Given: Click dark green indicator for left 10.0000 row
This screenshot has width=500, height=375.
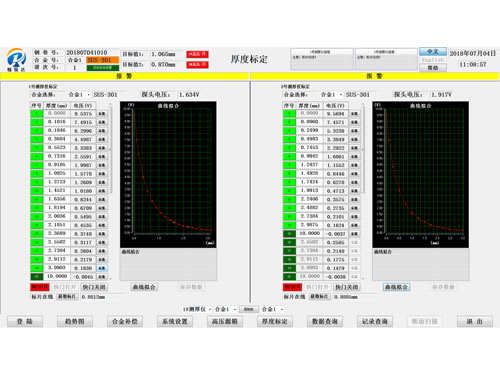Looking at the screenshot, I should [37, 277].
